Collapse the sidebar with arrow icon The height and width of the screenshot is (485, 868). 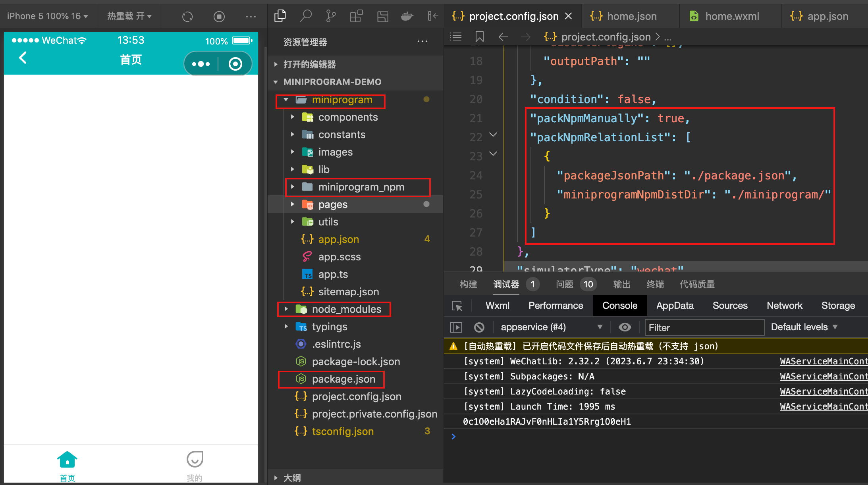(433, 16)
